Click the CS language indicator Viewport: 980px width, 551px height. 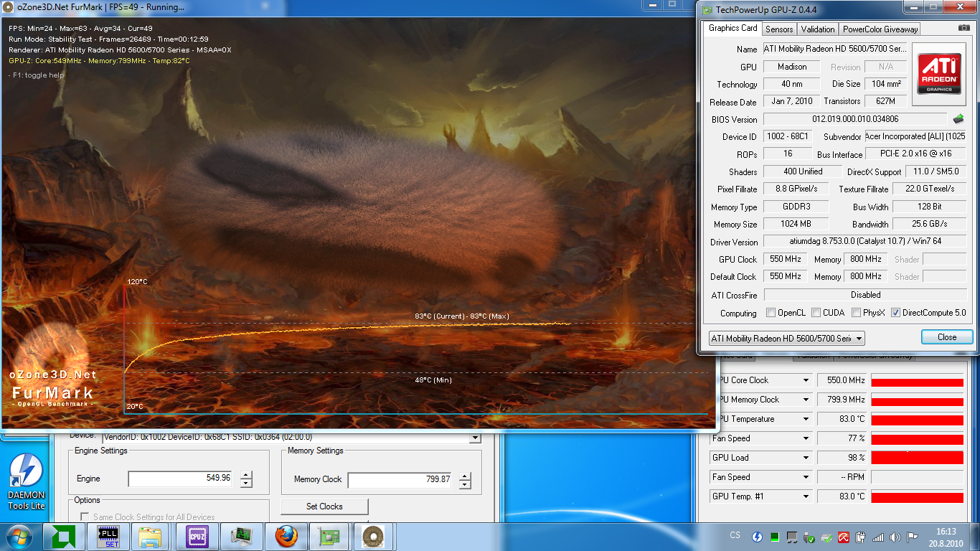pyautogui.click(x=735, y=535)
